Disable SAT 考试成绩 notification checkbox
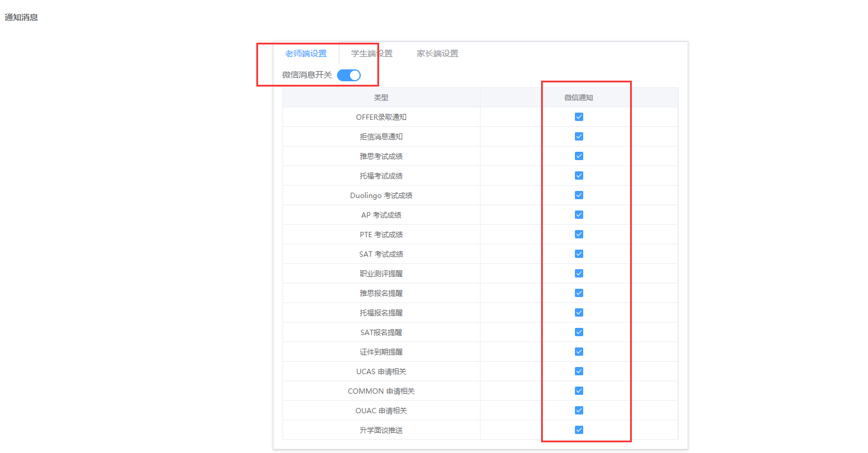Image resolution: width=868 pixels, height=453 pixels. pyautogui.click(x=579, y=254)
